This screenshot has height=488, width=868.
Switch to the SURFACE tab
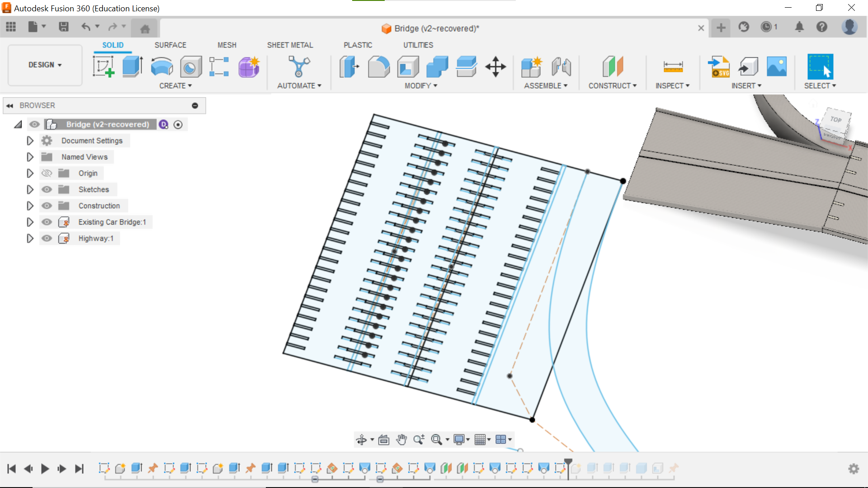(x=170, y=45)
